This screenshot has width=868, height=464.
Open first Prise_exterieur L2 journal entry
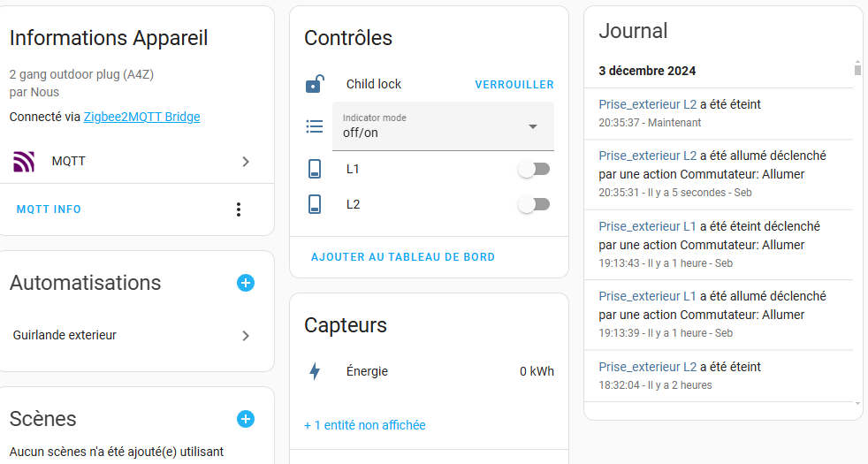648,104
